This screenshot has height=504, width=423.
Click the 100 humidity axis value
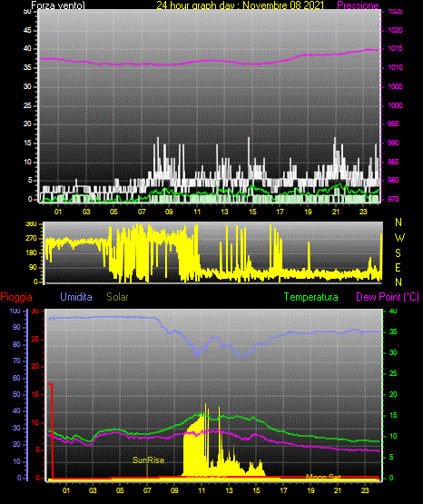(x=15, y=311)
